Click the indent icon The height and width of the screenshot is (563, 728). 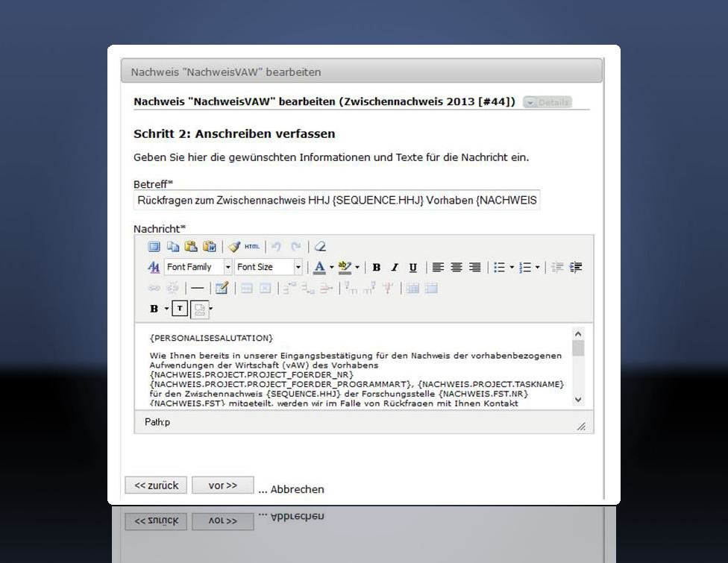pos(576,268)
